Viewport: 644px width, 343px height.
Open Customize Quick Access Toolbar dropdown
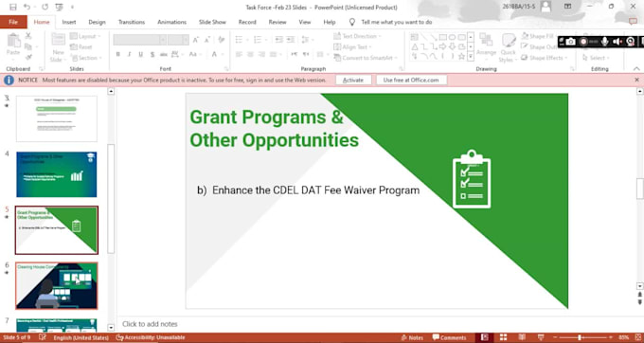(x=72, y=7)
